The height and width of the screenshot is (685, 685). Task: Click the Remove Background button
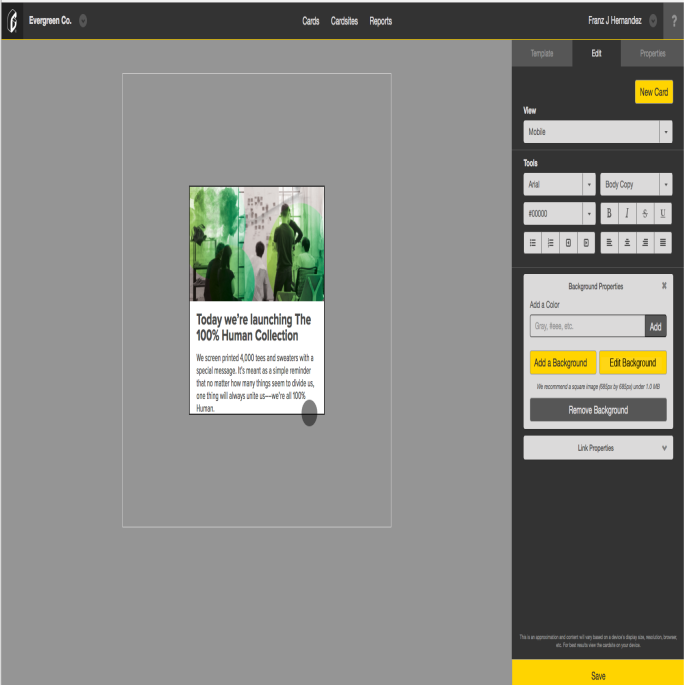click(x=597, y=410)
